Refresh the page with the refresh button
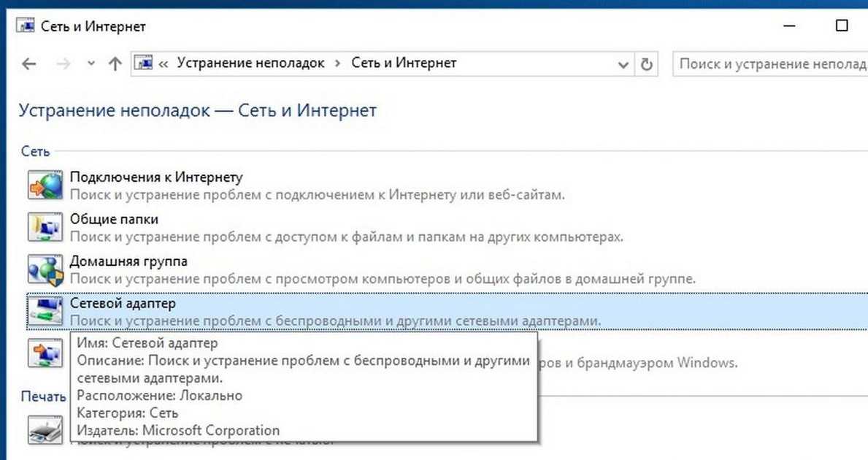This screenshot has height=460, width=868. 646,64
